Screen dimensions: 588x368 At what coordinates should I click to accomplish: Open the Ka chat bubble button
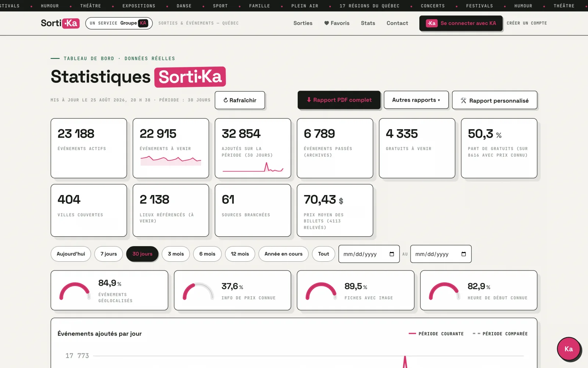point(569,349)
